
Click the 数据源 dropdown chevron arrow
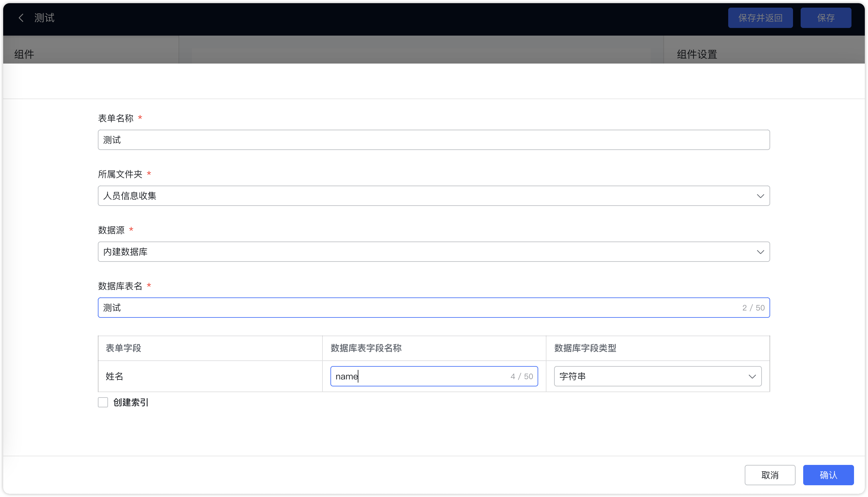tap(760, 252)
